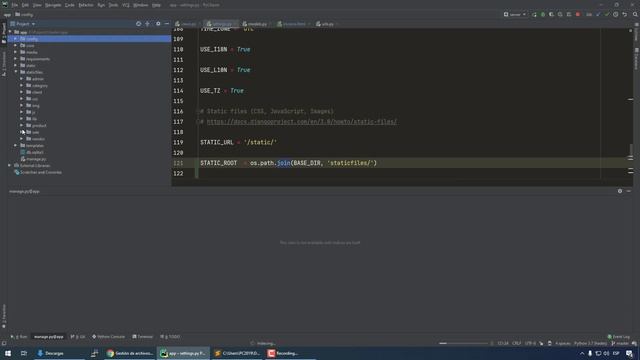The height and width of the screenshot is (360, 640).
Task: Open the Descargas taskbar window
Action: [x=59, y=353]
